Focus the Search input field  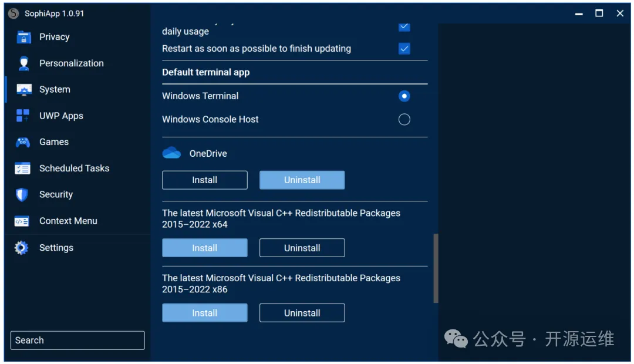pos(77,341)
